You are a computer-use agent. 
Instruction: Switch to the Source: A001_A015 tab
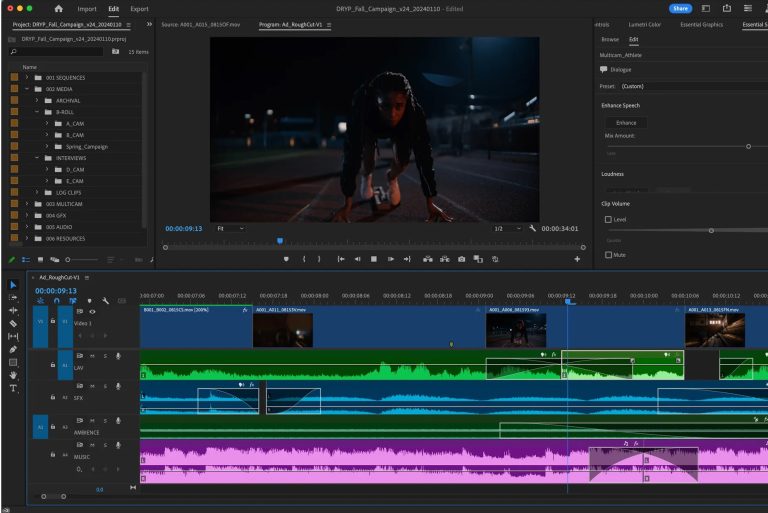click(x=200, y=24)
